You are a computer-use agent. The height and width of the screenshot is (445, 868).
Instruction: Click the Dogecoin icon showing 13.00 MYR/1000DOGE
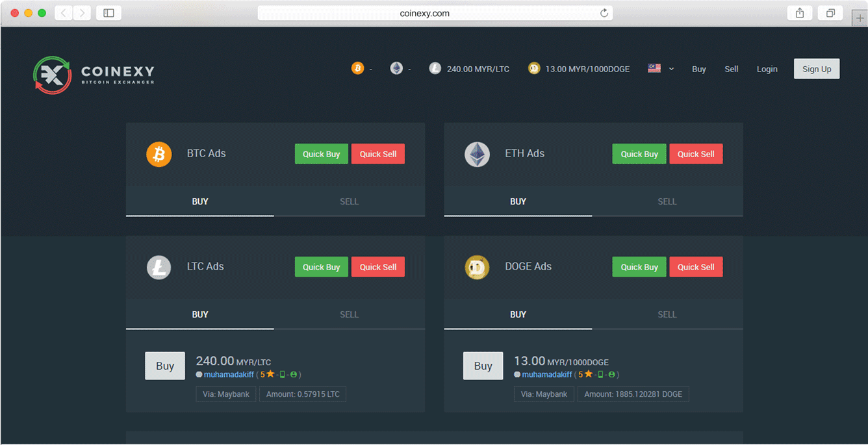(534, 68)
